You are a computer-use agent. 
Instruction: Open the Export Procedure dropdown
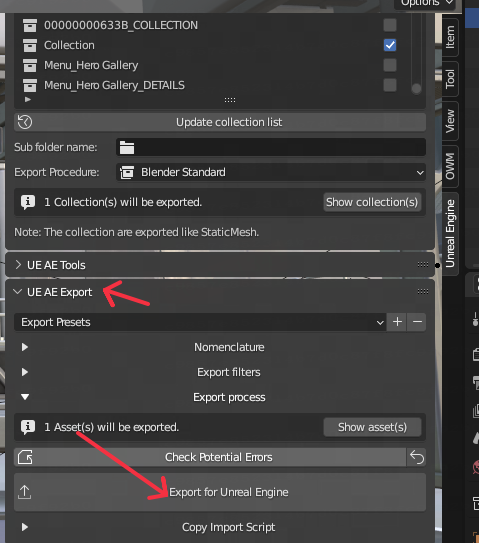pos(271,172)
